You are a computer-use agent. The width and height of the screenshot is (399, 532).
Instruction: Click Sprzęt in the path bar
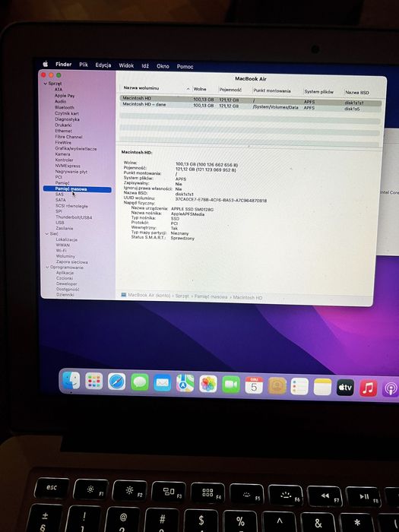click(x=182, y=296)
